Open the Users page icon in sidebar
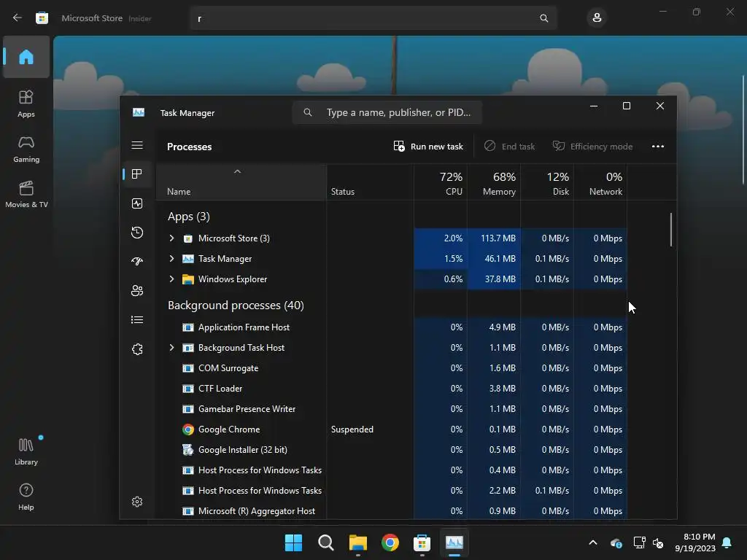The height and width of the screenshot is (560, 747). (x=136, y=290)
